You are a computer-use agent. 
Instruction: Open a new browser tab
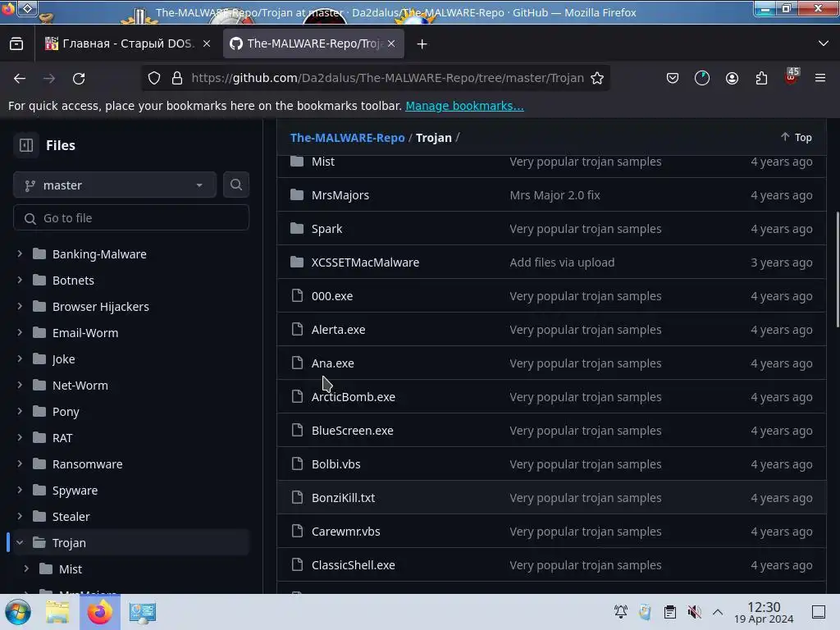[422, 44]
